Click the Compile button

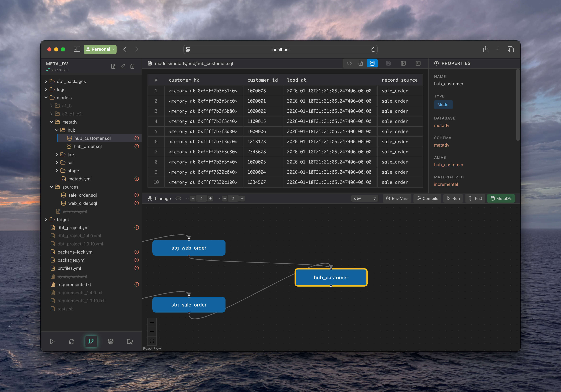(x=427, y=198)
